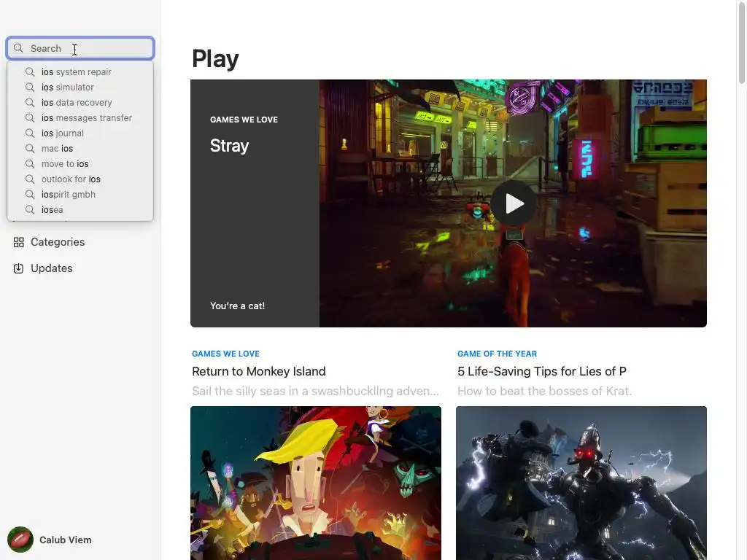Open Return to Monkey Island artwork
The height and width of the screenshot is (560, 747).
pos(316,483)
